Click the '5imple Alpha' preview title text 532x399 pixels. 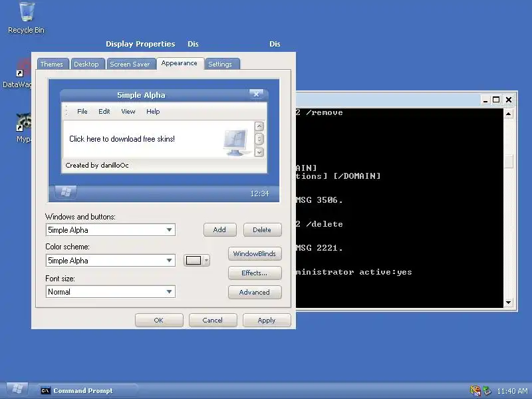[141, 95]
